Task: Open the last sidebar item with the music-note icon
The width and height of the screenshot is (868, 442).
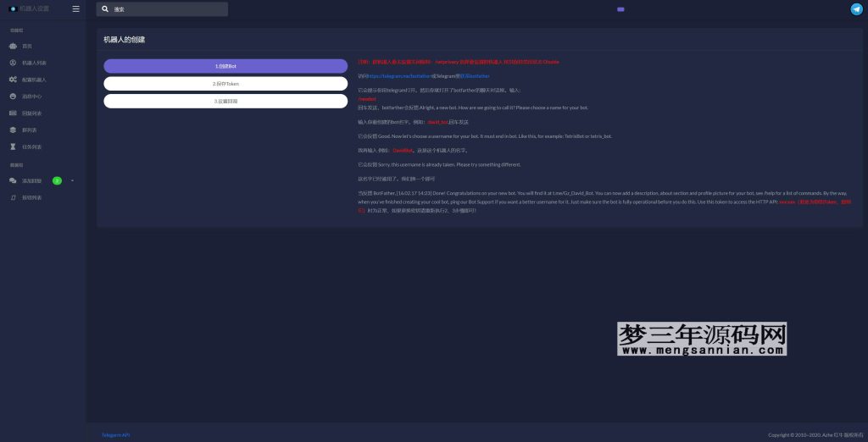Action: point(13,197)
